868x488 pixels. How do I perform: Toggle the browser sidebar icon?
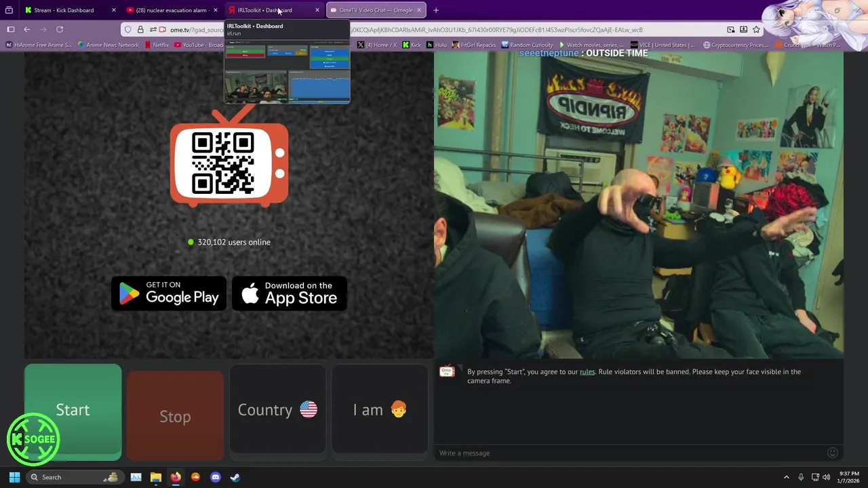pos(11,29)
